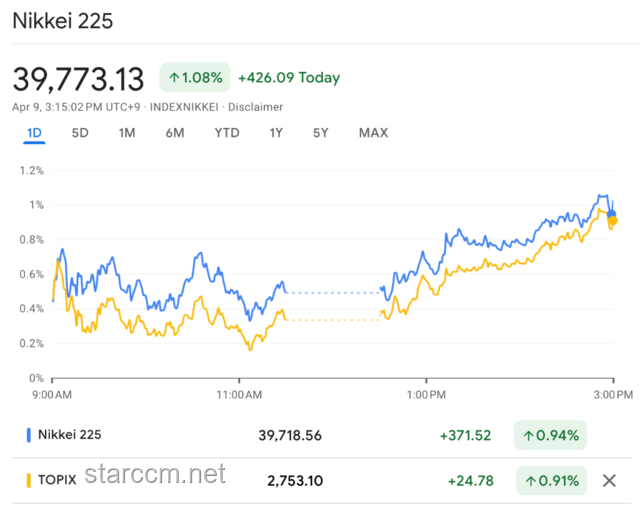This screenshot has height=514, width=640.
Task: Click the 3:00 PM axis label
Action: coord(613,395)
